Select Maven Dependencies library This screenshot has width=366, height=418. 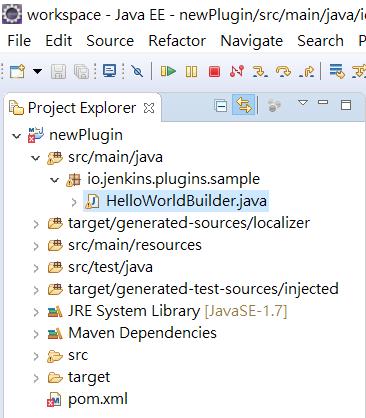(142, 333)
